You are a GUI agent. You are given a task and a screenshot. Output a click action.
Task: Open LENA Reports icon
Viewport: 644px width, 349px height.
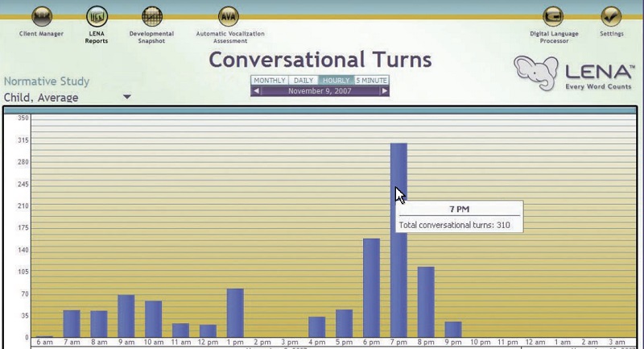pyautogui.click(x=97, y=16)
